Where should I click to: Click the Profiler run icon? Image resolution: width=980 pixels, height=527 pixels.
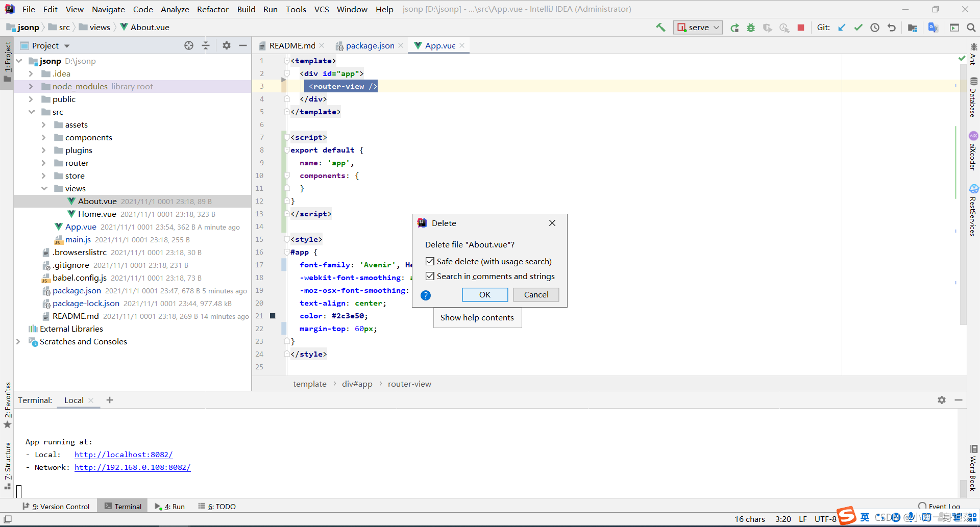tap(784, 28)
